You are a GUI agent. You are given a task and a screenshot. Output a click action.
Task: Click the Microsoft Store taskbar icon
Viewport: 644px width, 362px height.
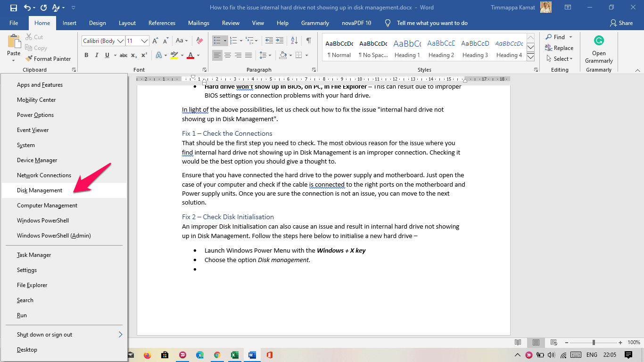165,355
